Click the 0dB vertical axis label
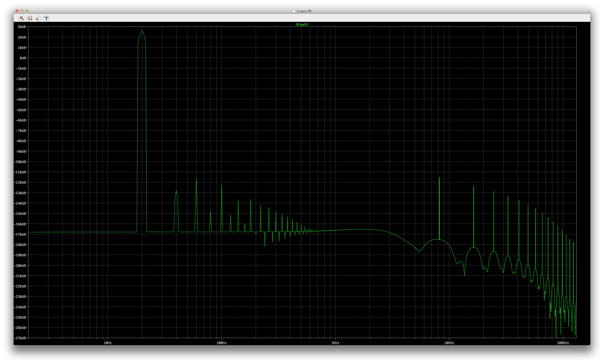The width and height of the screenshot is (604, 364). pyautogui.click(x=23, y=58)
